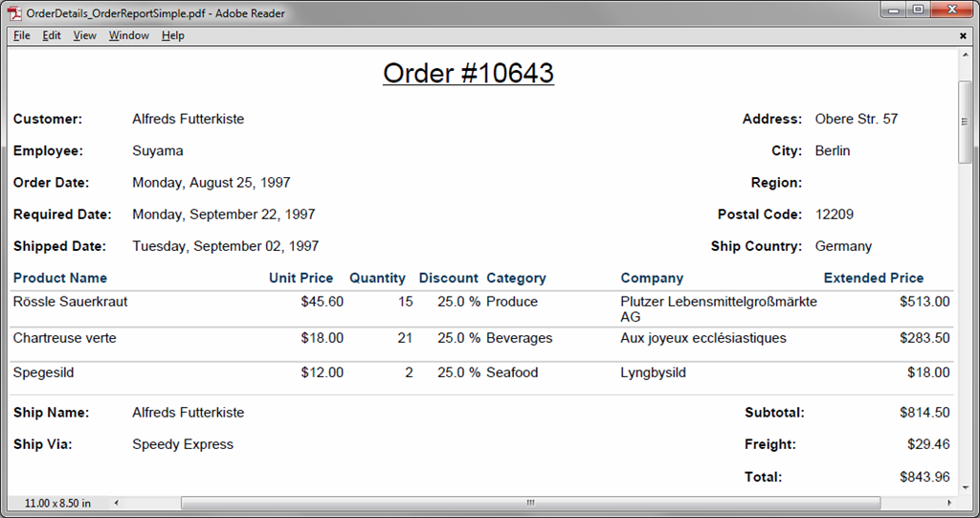
Task: Click quantity 15 for Rössle Sauerkraut
Action: pos(405,302)
